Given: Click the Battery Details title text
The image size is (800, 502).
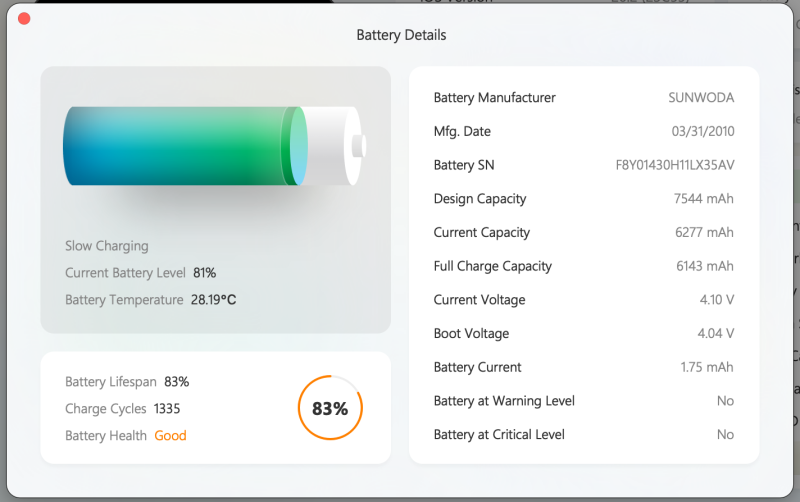Looking at the screenshot, I should (401, 35).
